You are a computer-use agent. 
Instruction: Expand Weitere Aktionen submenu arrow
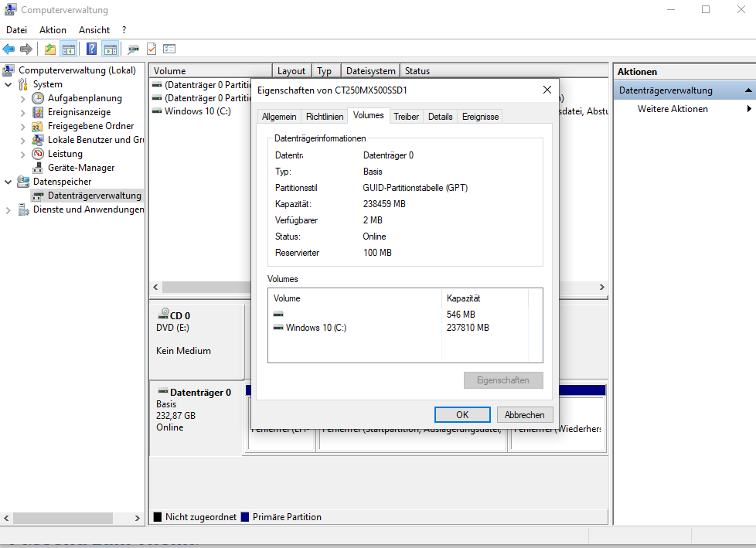tap(749, 109)
